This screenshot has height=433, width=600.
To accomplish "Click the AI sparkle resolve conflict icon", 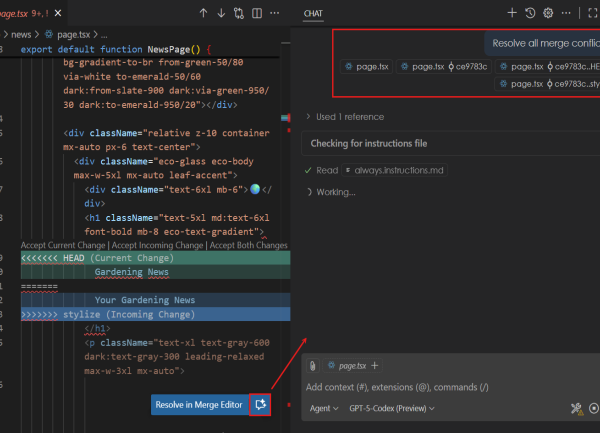I will 262,405.
